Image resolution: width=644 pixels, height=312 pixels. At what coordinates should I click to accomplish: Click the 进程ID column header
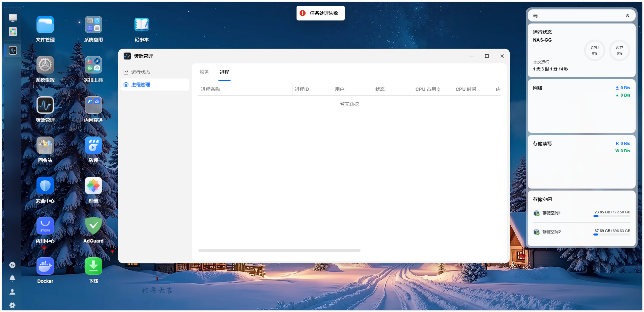[302, 89]
